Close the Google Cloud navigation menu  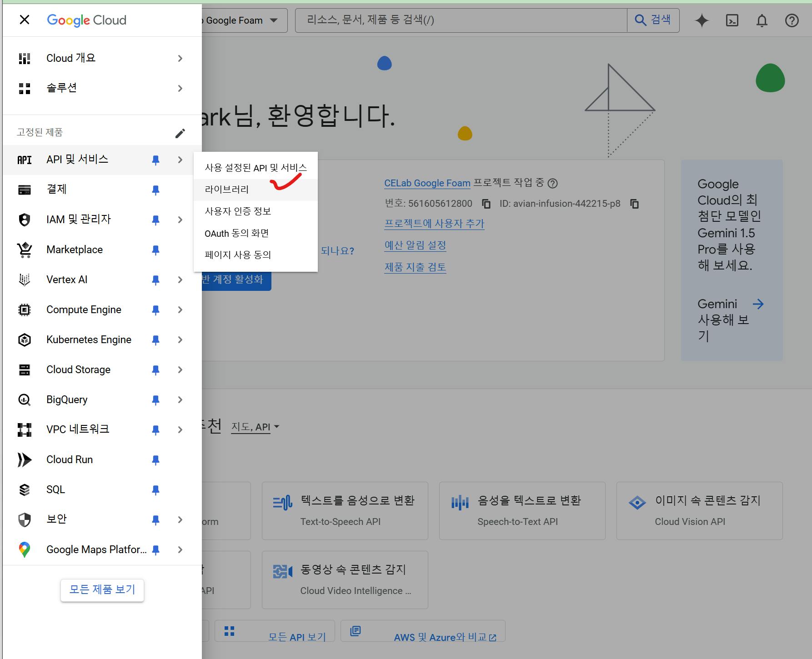coord(25,20)
